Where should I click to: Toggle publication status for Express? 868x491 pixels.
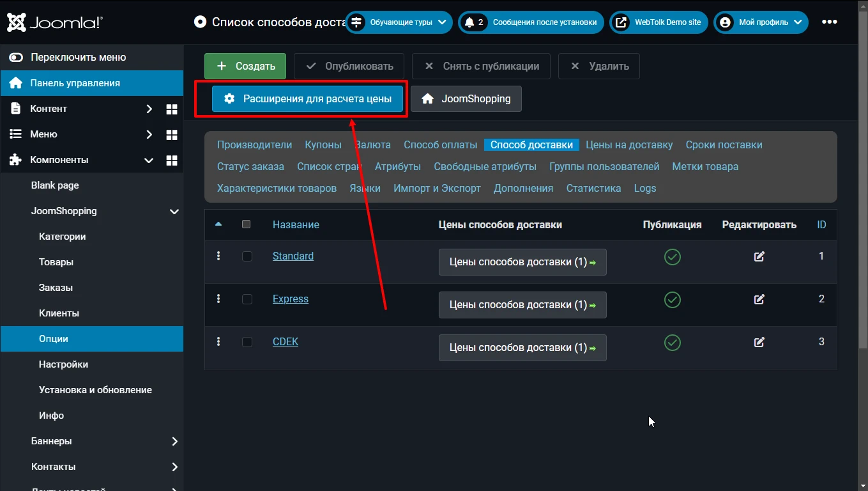tap(673, 300)
